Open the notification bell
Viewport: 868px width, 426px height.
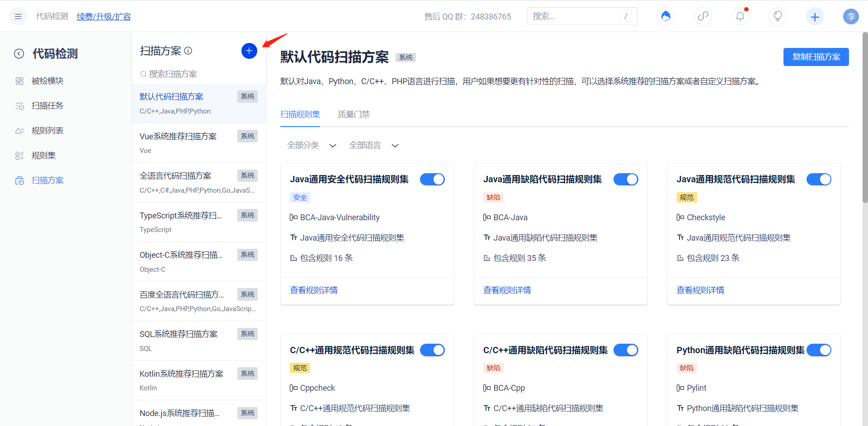[740, 17]
